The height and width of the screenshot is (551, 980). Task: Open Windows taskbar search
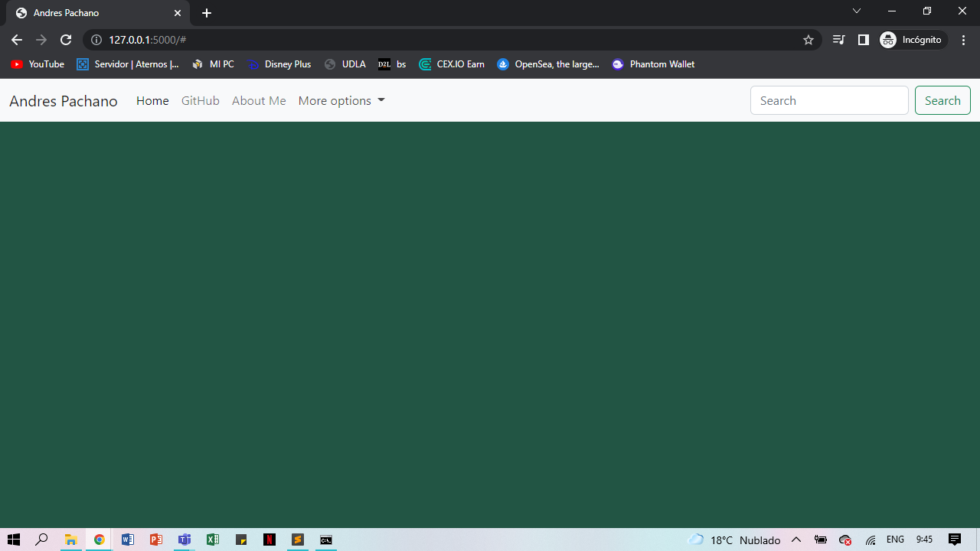coord(42,540)
